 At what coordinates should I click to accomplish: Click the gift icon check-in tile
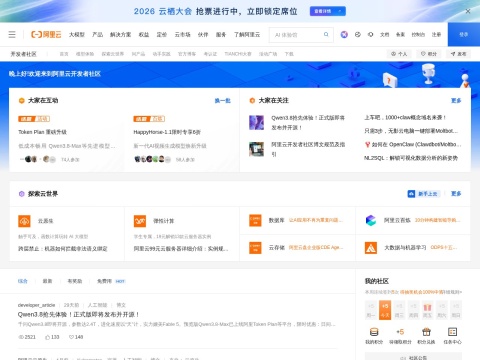pyautogui.click(x=427, y=310)
